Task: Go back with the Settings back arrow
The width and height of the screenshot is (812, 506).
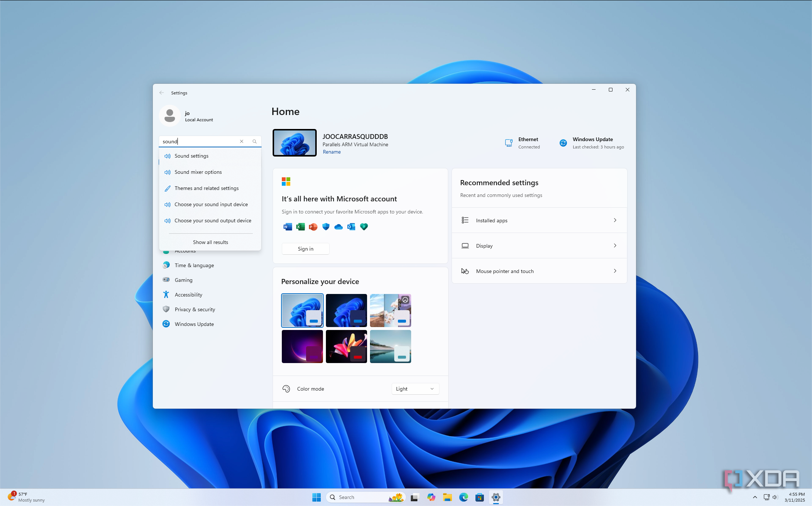Action: [x=162, y=93]
